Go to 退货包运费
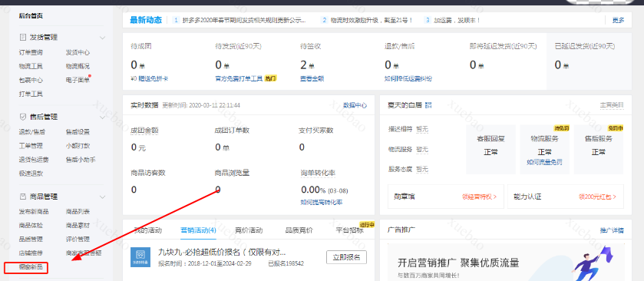The image size is (644, 281). pyautogui.click(x=34, y=160)
